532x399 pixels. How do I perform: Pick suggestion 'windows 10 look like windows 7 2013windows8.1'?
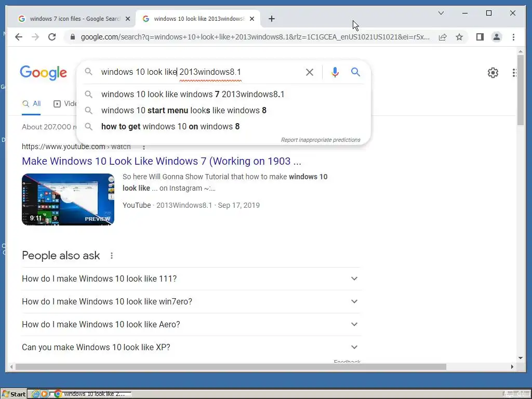pyautogui.click(x=193, y=95)
